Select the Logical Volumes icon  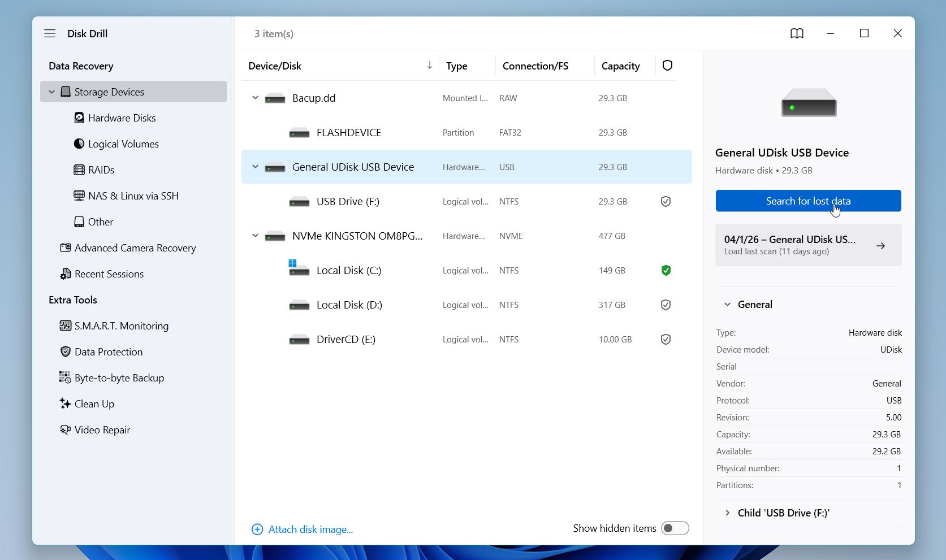79,144
